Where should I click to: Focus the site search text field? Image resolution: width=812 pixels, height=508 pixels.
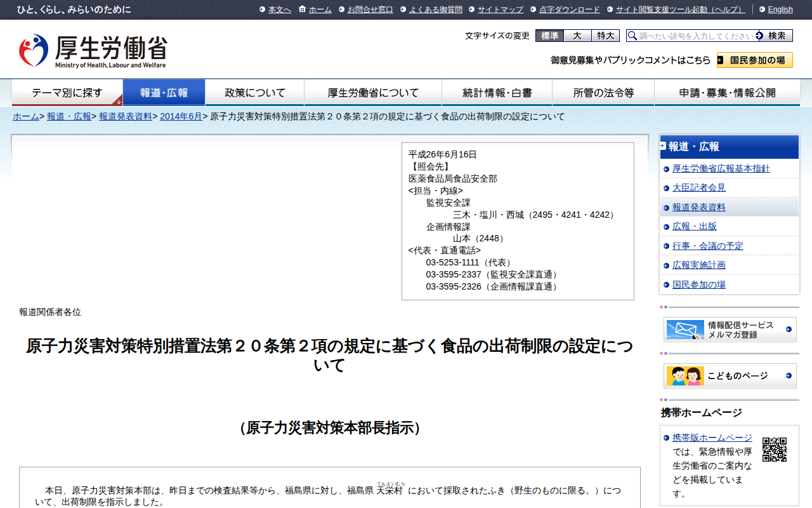pos(696,36)
